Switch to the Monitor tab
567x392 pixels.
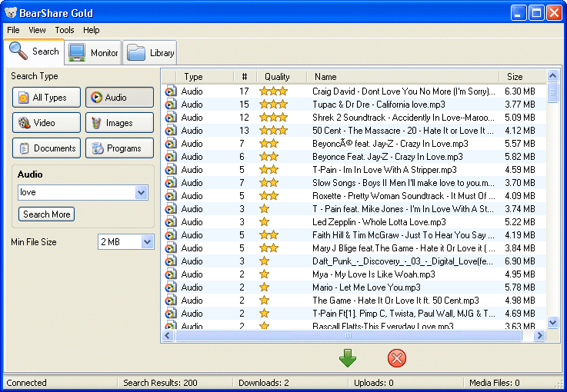point(93,53)
